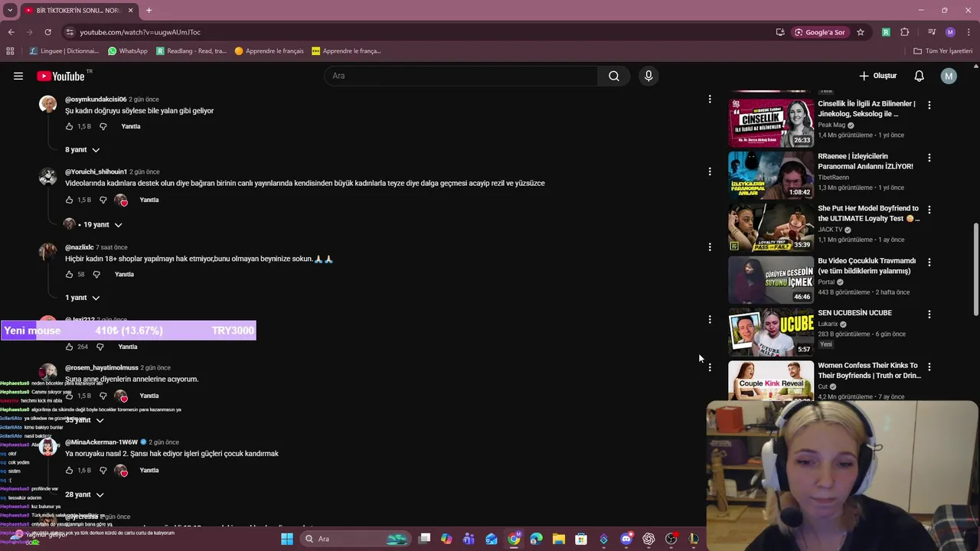Screen dimensions: 980x551
Task: Click the page vertical scrollbar
Action: [x=975, y=269]
